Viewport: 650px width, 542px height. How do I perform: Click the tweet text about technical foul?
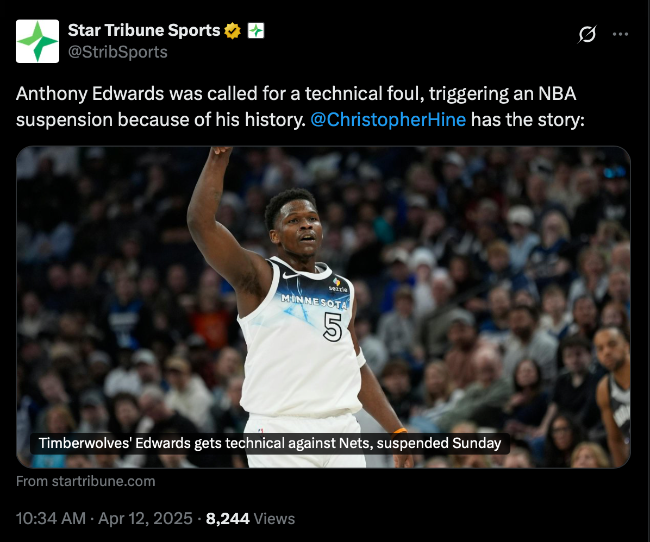(x=300, y=107)
